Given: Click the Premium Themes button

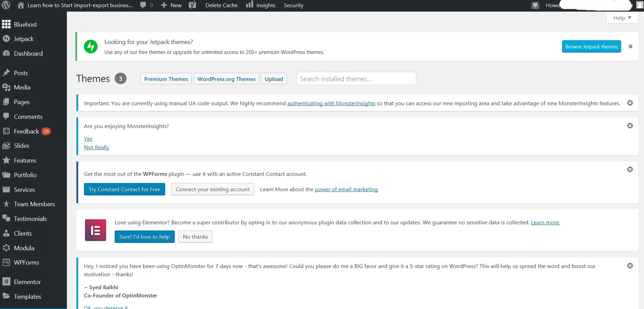Looking at the screenshot, I should (166, 79).
